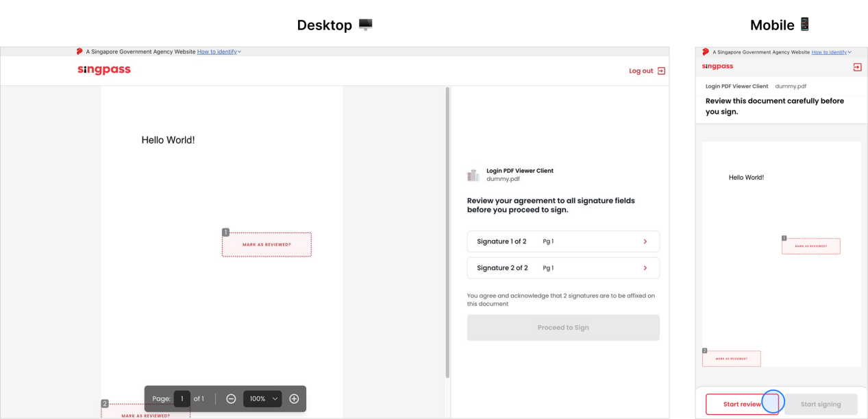The image size is (868, 419).
Task: Click zoom out minus icon in PDF toolbar
Action: pyautogui.click(x=231, y=398)
